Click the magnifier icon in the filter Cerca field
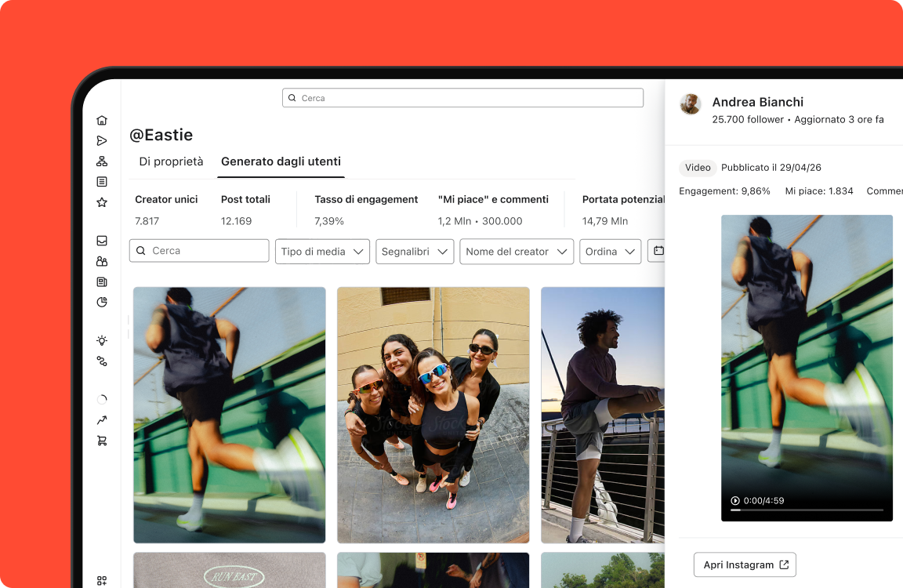The width and height of the screenshot is (903, 588). (x=140, y=251)
